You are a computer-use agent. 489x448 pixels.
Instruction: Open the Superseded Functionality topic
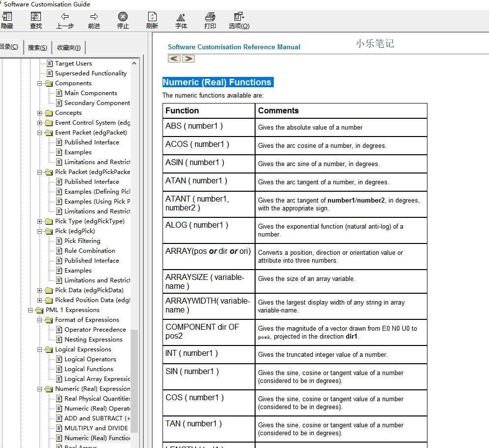click(91, 73)
